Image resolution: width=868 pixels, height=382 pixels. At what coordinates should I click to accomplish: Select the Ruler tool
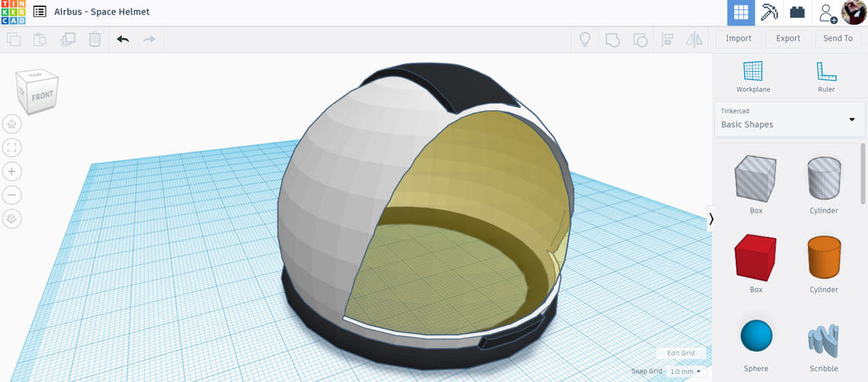[x=826, y=77]
